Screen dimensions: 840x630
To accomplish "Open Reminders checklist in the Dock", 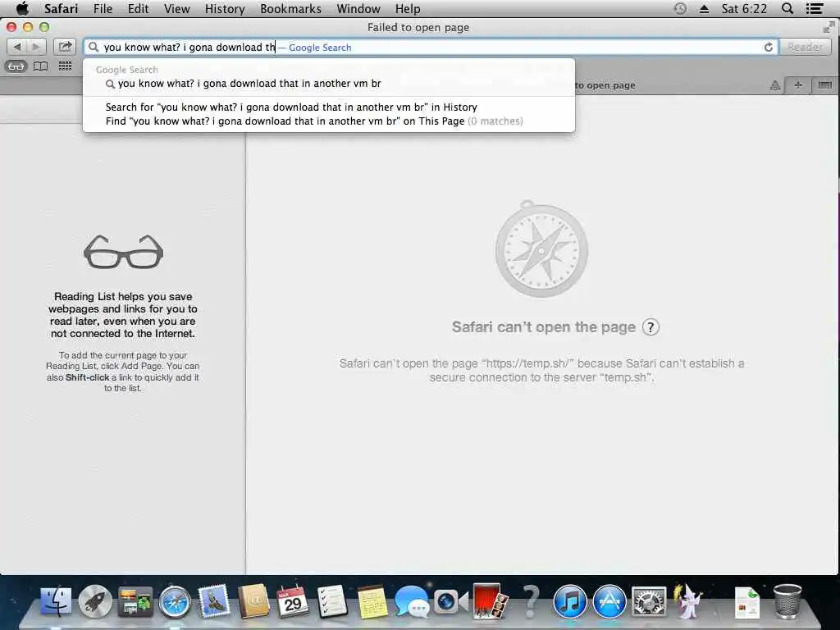I will coord(332,601).
